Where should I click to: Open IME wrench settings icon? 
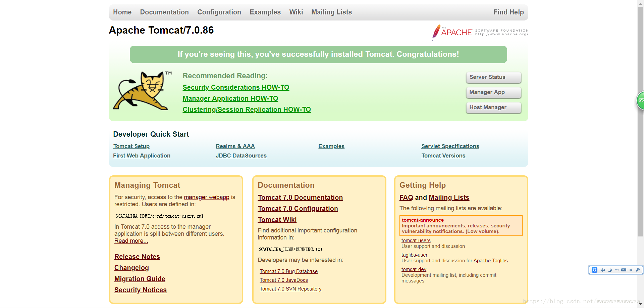click(x=638, y=270)
